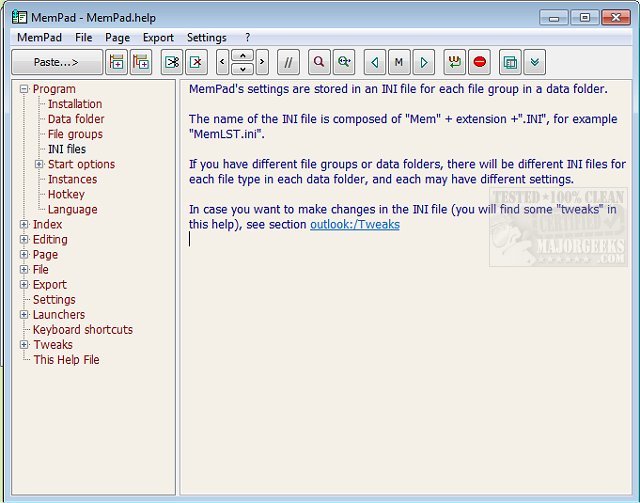This screenshot has width=640, height=503.
Task: Click the Paste...> button
Action: (x=57, y=62)
